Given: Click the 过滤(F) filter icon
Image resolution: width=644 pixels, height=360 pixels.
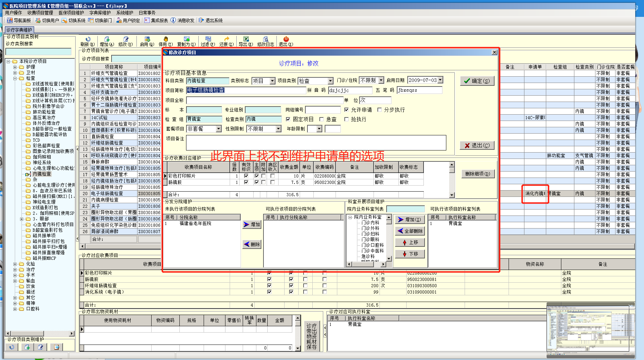Looking at the screenshot, I should pyautogui.click(x=208, y=39).
